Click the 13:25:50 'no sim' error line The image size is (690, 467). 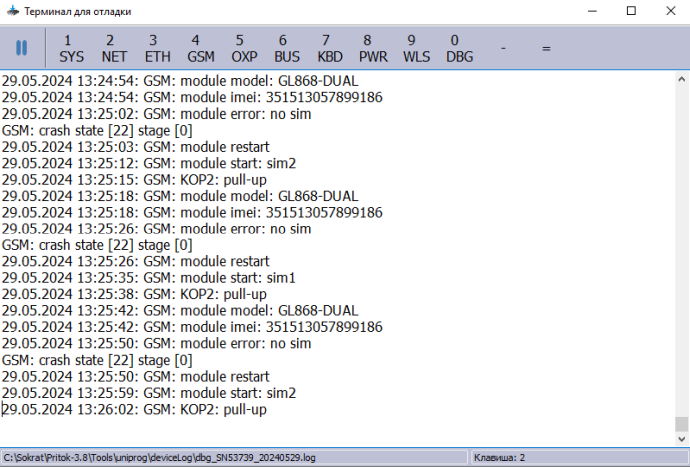pyautogui.click(x=156, y=343)
